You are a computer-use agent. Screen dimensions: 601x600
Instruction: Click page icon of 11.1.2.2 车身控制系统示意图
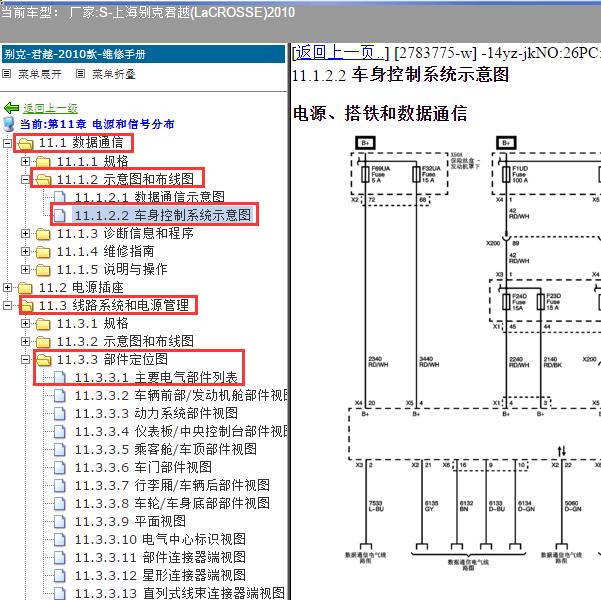tap(60, 215)
